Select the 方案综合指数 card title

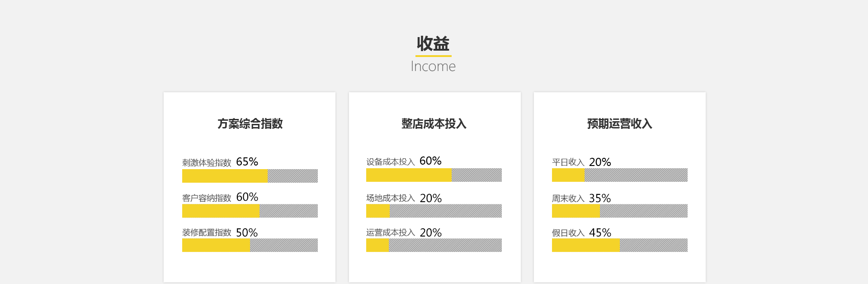pyautogui.click(x=250, y=123)
